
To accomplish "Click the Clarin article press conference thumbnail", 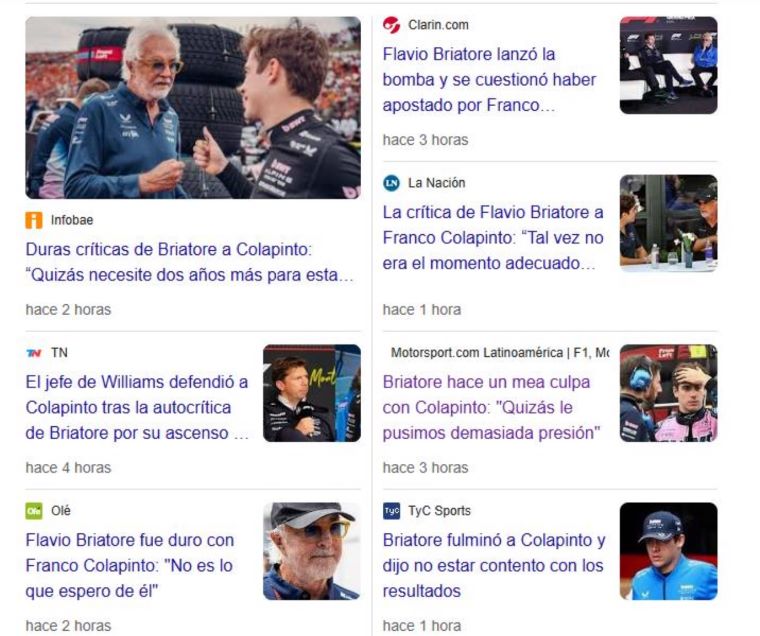I will click(668, 65).
